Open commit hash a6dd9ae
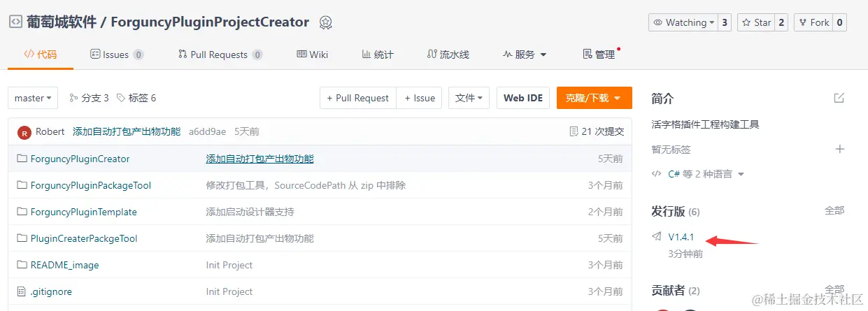The image size is (868, 311). pos(207,131)
